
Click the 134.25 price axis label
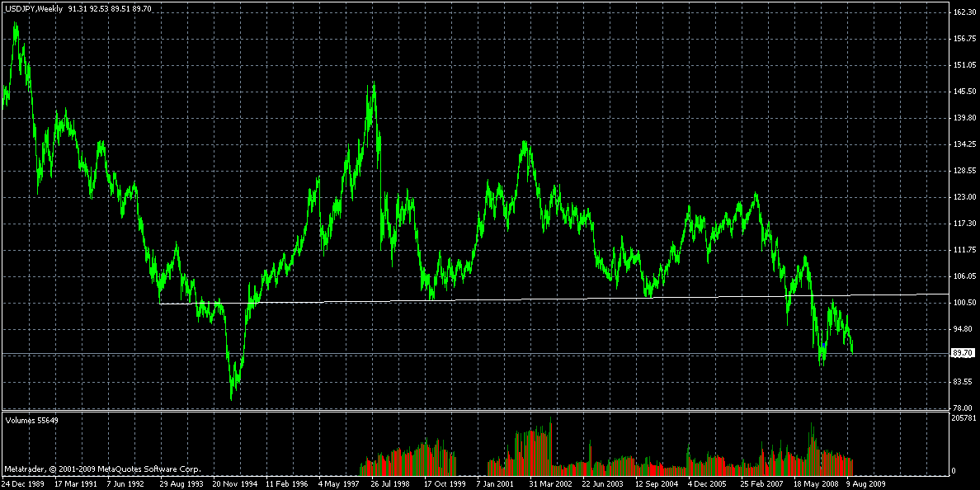click(x=964, y=144)
